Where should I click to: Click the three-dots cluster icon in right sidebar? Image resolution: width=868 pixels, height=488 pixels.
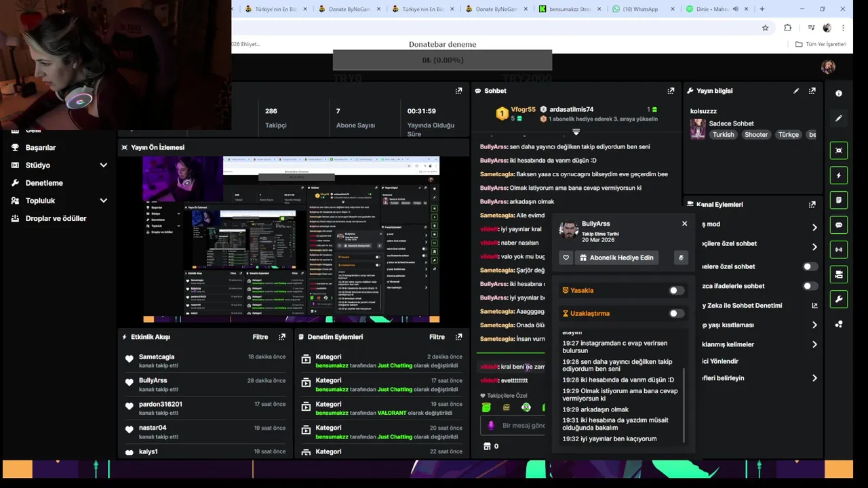pyautogui.click(x=839, y=324)
